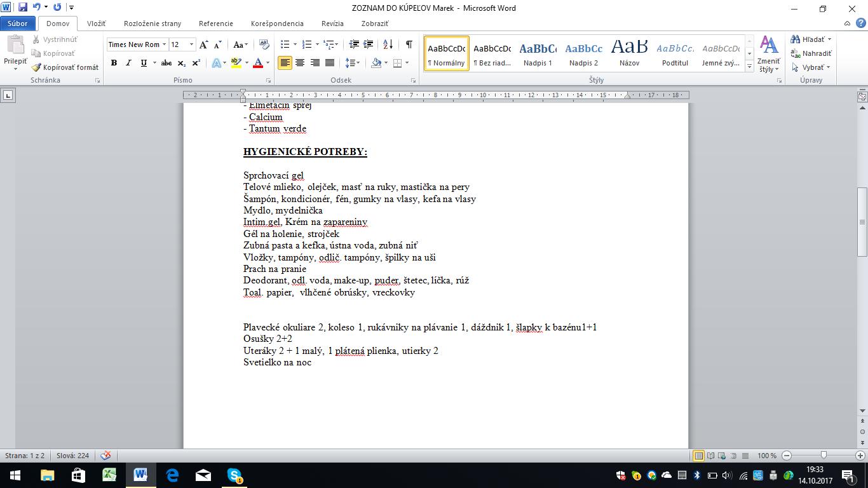Save the document using Quick Access icon
Viewport: 868px width, 488px height.
[23, 8]
